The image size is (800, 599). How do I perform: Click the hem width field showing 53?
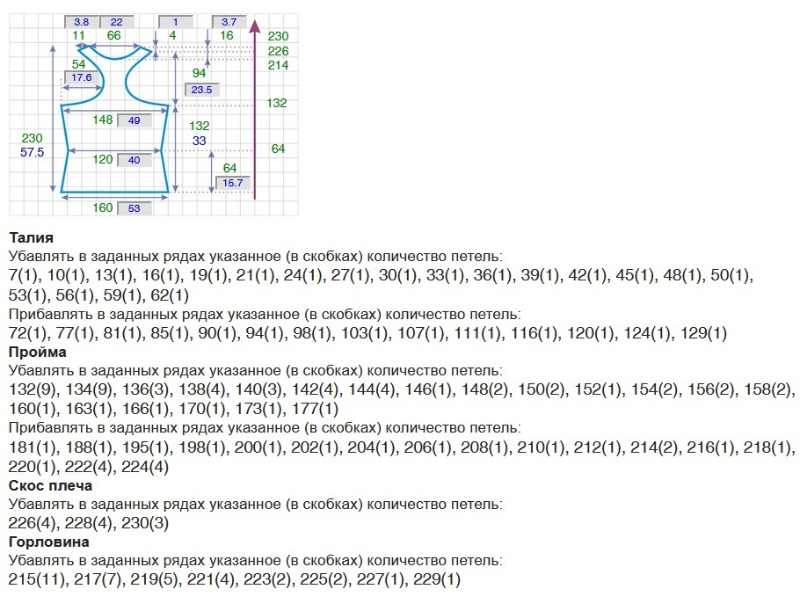[x=133, y=209]
